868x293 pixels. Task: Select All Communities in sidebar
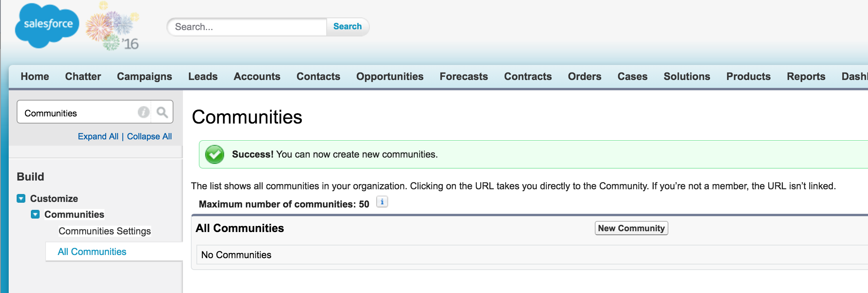coord(92,252)
